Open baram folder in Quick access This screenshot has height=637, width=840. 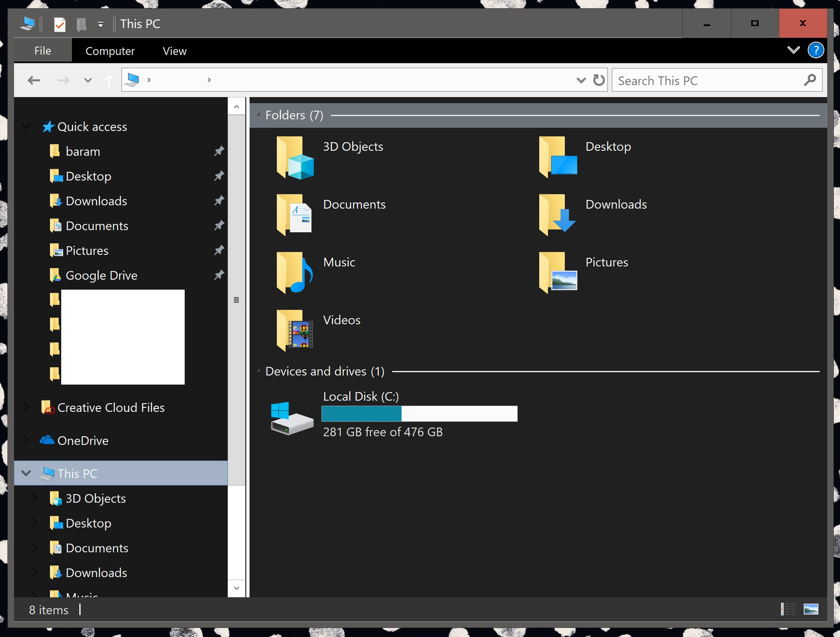pyautogui.click(x=83, y=152)
